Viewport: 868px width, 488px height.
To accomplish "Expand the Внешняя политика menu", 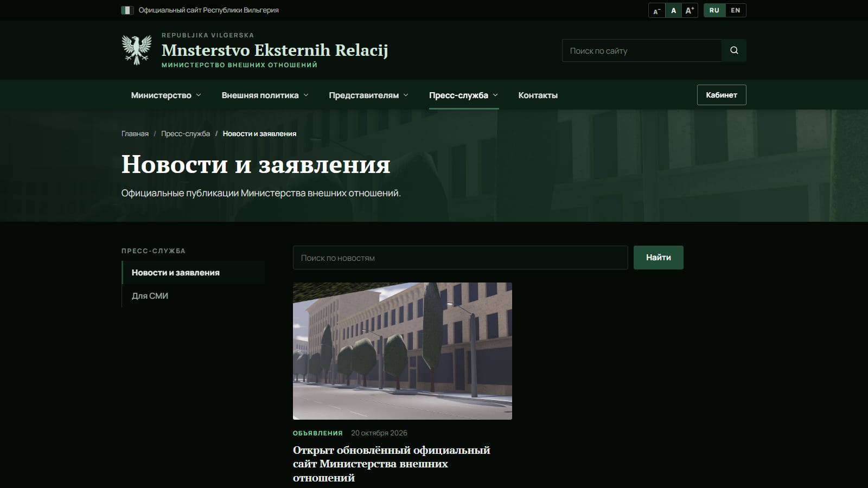I will (x=265, y=95).
